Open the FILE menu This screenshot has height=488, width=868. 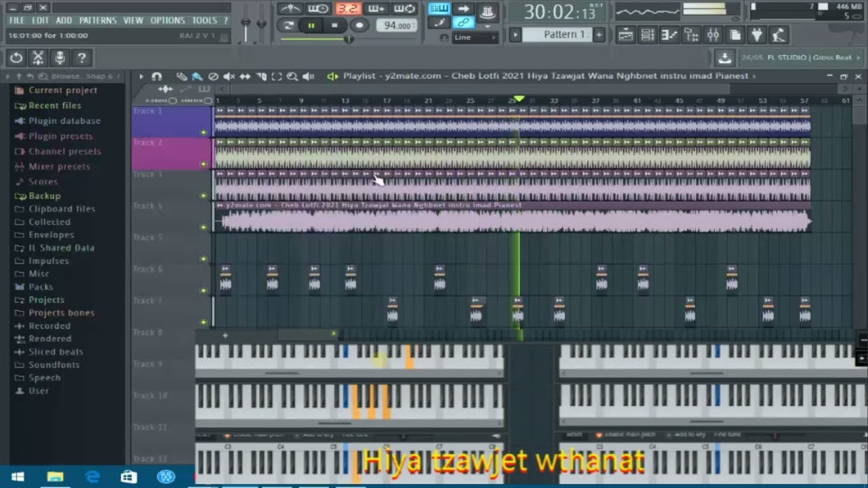coord(16,20)
